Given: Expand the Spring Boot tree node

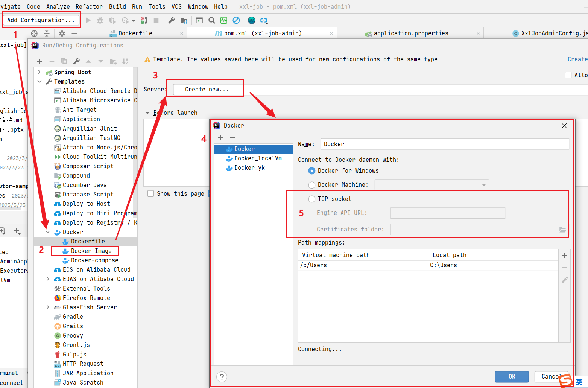Looking at the screenshot, I should (39, 72).
